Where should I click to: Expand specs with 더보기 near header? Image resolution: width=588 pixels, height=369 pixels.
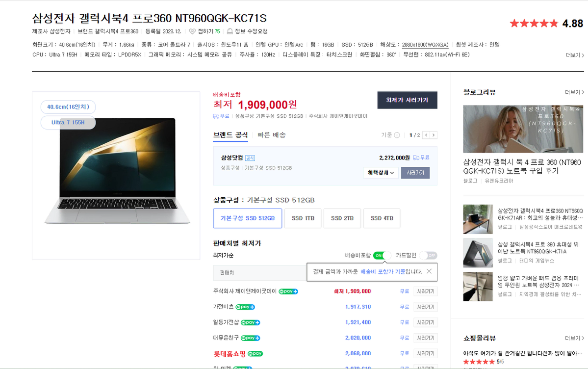(x=575, y=55)
